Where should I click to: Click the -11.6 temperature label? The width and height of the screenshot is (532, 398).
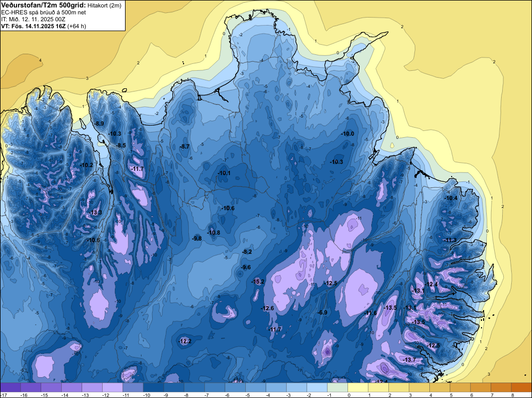coord(370,313)
